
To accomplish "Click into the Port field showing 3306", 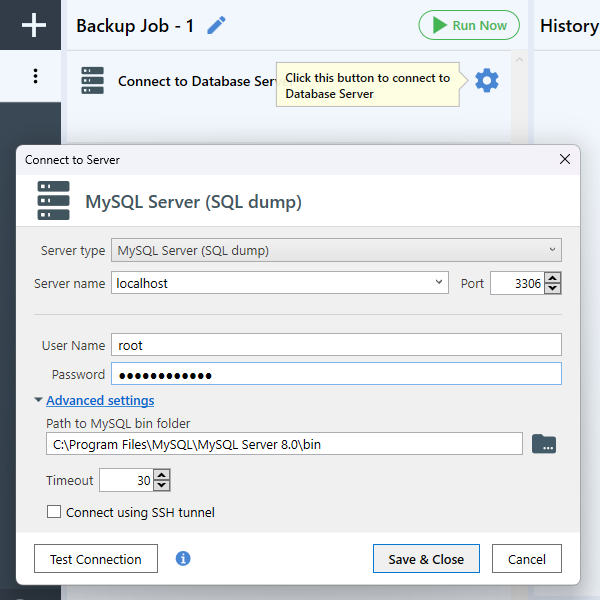I will tap(517, 283).
